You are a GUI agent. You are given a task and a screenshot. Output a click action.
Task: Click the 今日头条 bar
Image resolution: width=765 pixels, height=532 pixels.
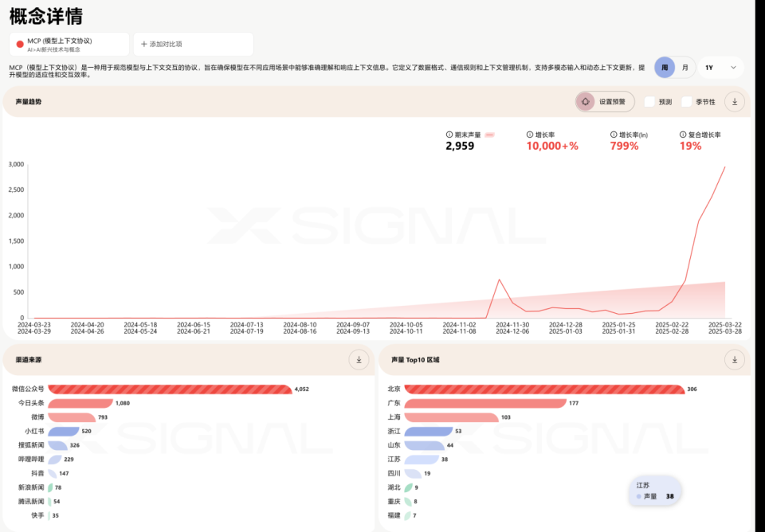(x=80, y=403)
